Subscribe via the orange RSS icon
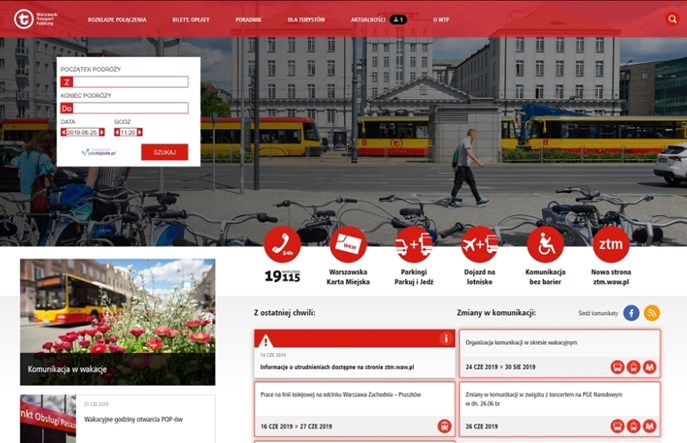687x443 pixels. click(652, 313)
